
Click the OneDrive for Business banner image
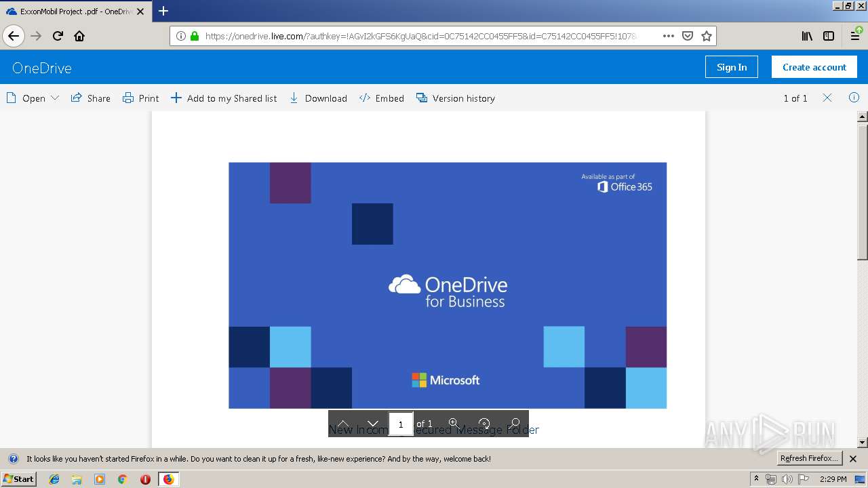click(448, 285)
